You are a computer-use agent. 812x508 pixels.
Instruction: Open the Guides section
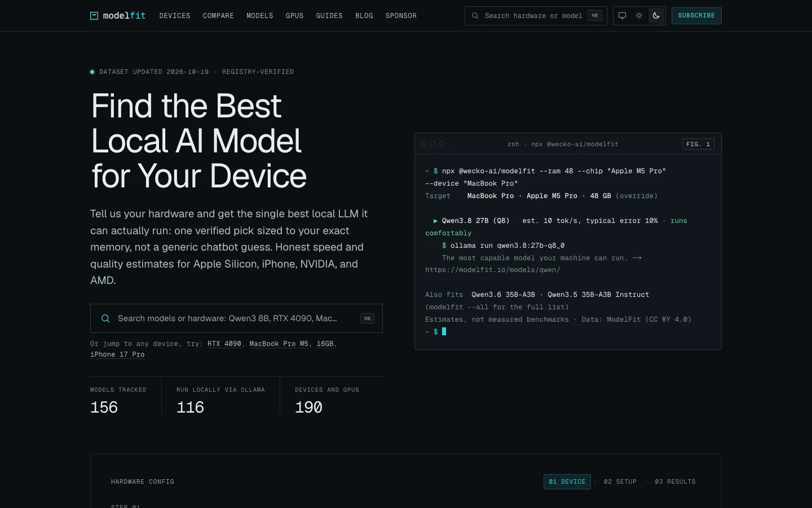[x=329, y=16]
